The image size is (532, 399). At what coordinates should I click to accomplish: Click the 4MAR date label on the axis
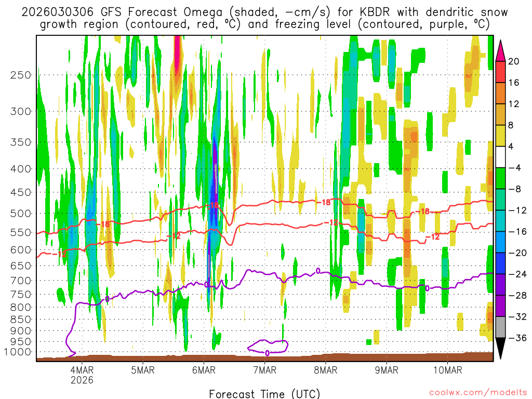[82, 370]
